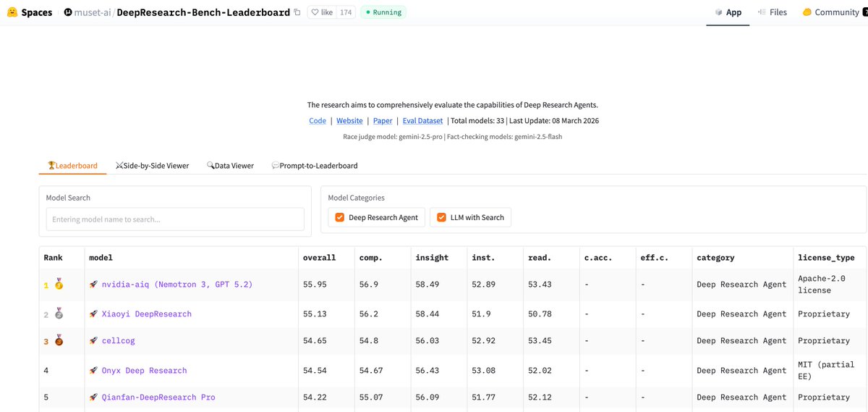Click the rocket icon beside Qianfan-DeepResearch Pro
The width and height of the screenshot is (868, 412).
(93, 398)
